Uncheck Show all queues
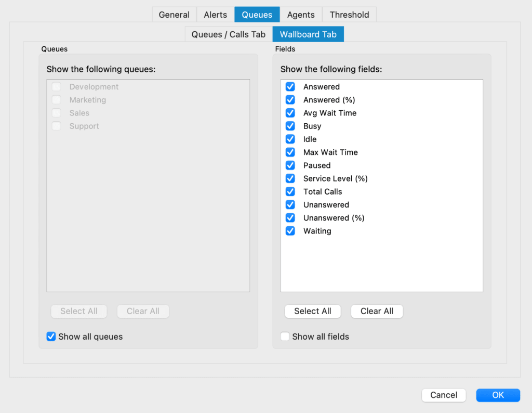Screen dimensions: 532x413 point(51,337)
